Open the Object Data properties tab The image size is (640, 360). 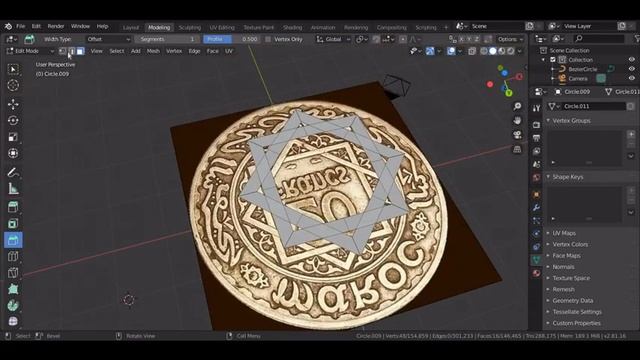pyautogui.click(x=536, y=260)
